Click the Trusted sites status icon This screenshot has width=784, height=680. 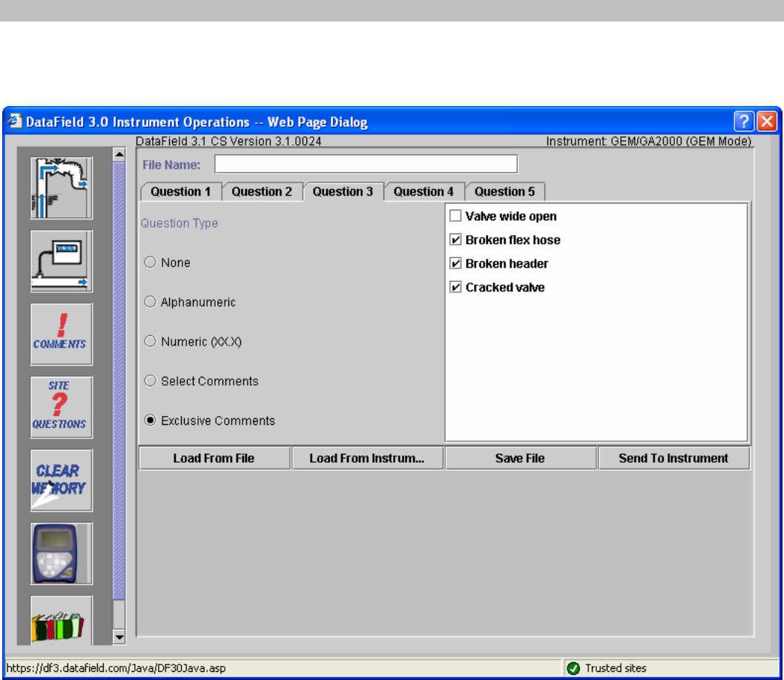coord(573,668)
